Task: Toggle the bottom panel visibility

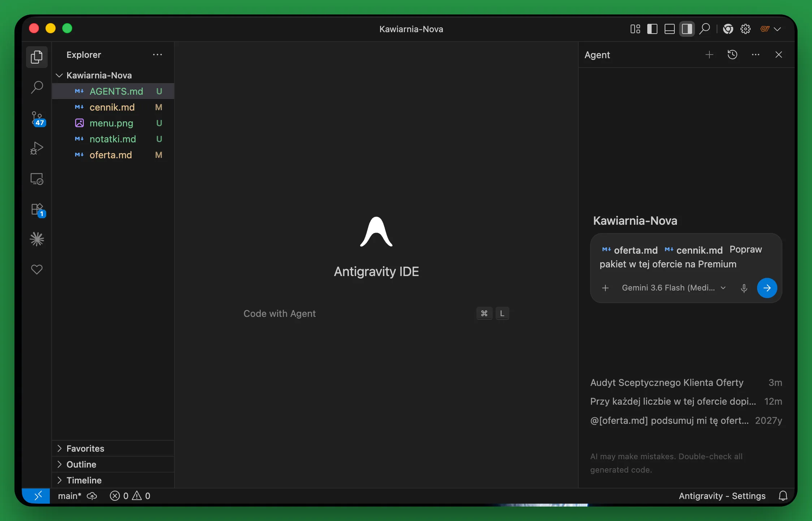Action: 670,29
